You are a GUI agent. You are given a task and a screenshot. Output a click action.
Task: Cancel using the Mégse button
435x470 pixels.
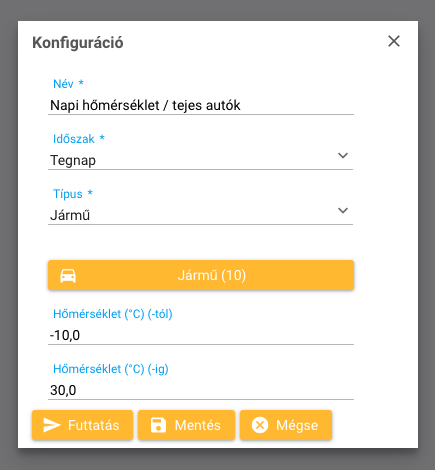click(286, 425)
